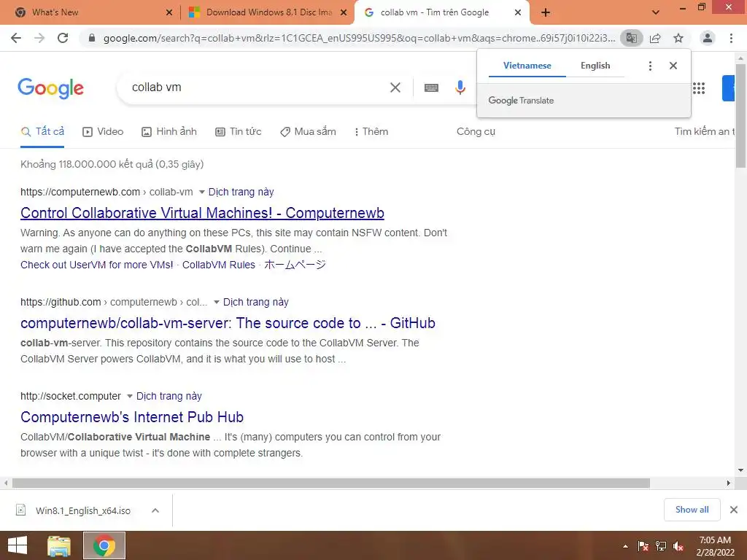This screenshot has height=560, width=747.
Task: Clear the search box text
Action: coord(395,87)
